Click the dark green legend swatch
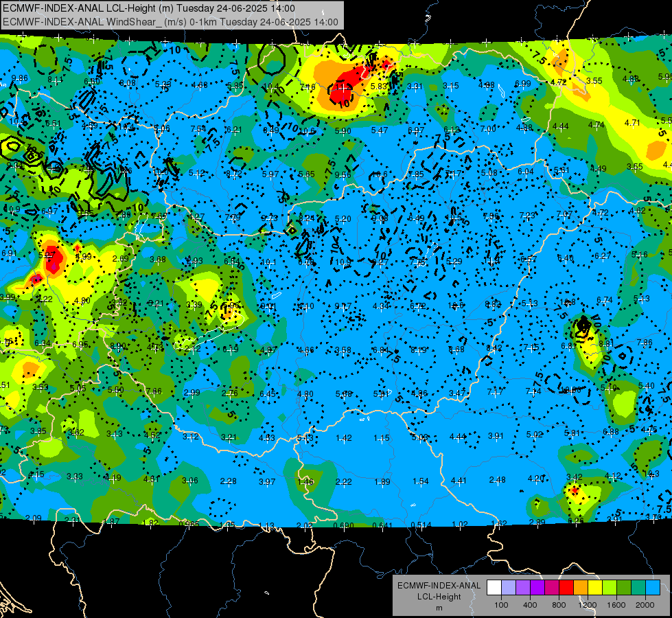Viewport: 672px width, 618px height. point(624,587)
